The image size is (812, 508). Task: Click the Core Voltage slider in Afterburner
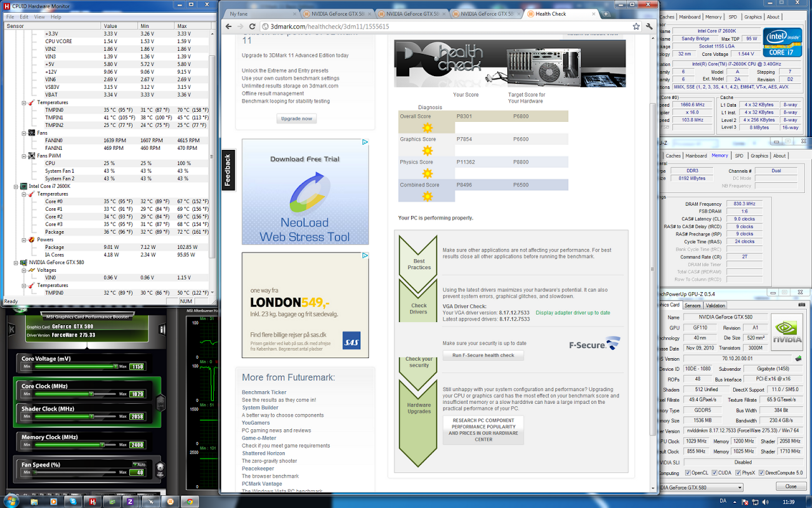coord(75,366)
